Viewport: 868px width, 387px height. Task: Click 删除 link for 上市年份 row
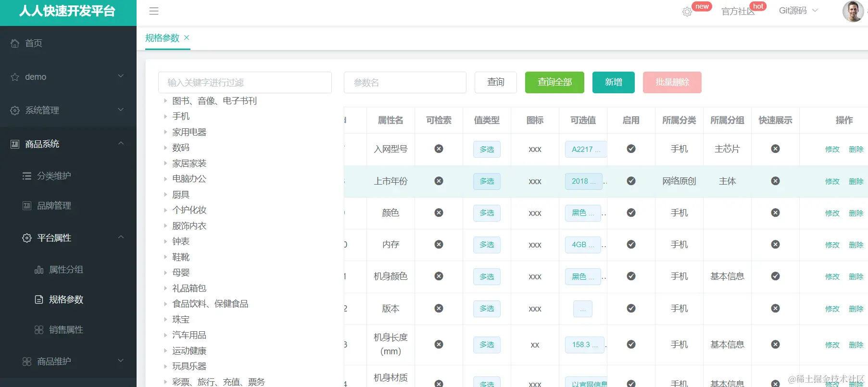coord(856,181)
